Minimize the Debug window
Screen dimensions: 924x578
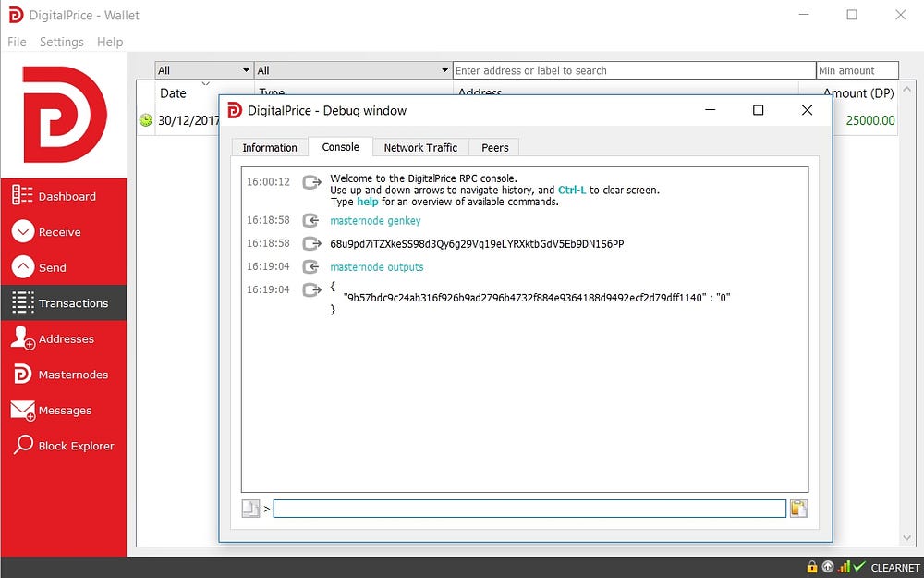tap(711, 110)
